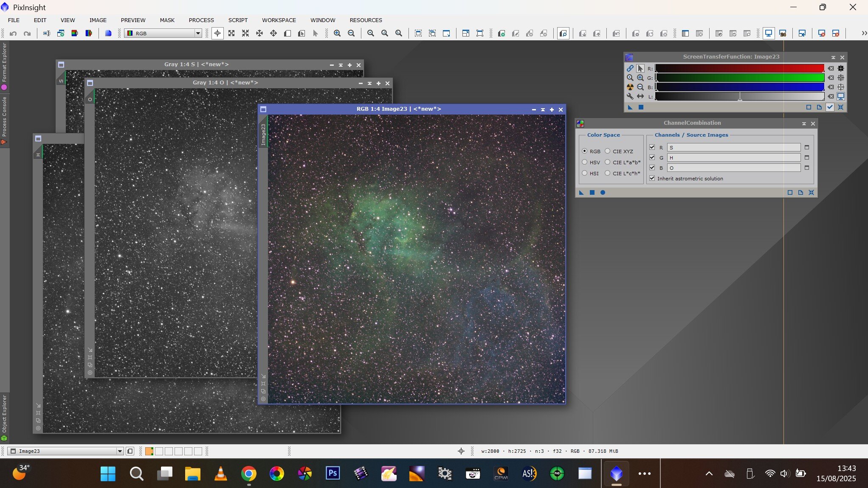This screenshot has width=868, height=488.
Task: Toggle the STF link RGB channels icon
Action: pos(630,68)
